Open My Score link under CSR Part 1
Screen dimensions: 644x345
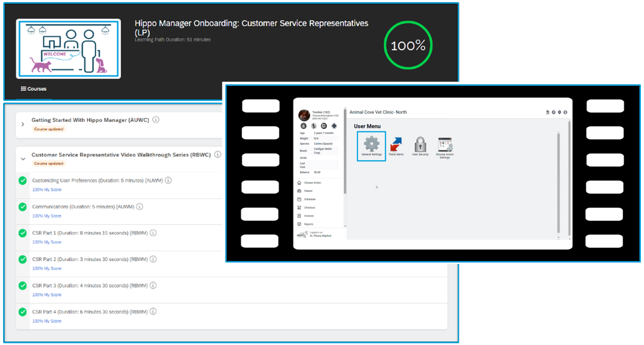click(x=47, y=242)
